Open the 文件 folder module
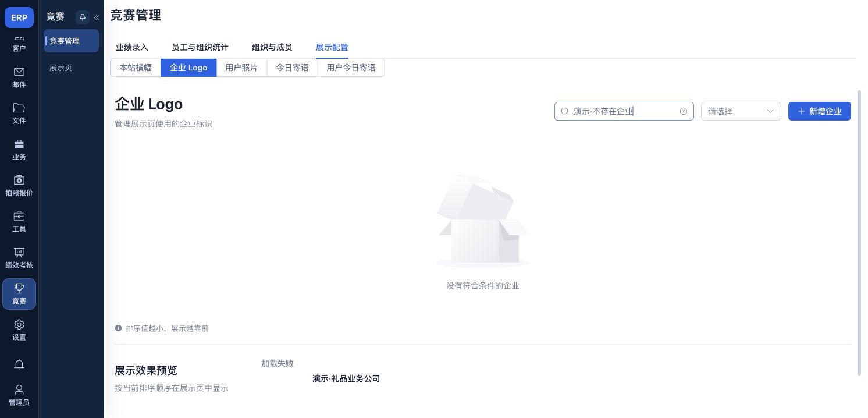868x418 pixels. (x=19, y=114)
